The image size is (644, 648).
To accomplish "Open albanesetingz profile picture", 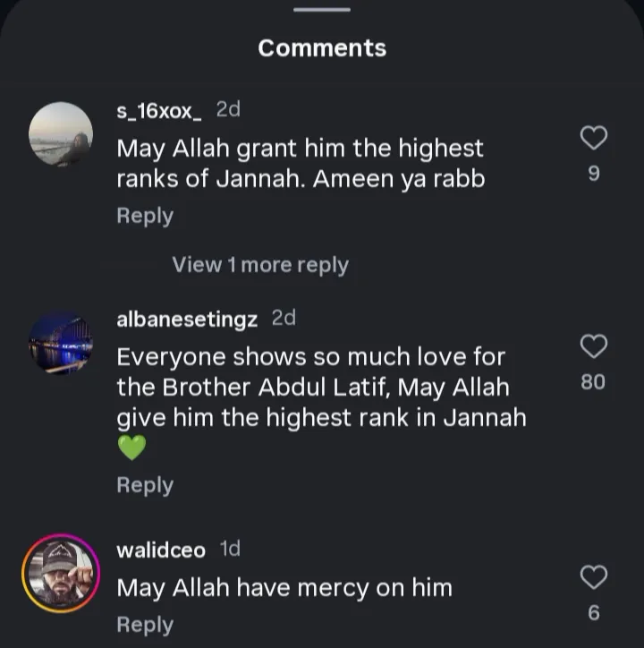I will 61,343.
